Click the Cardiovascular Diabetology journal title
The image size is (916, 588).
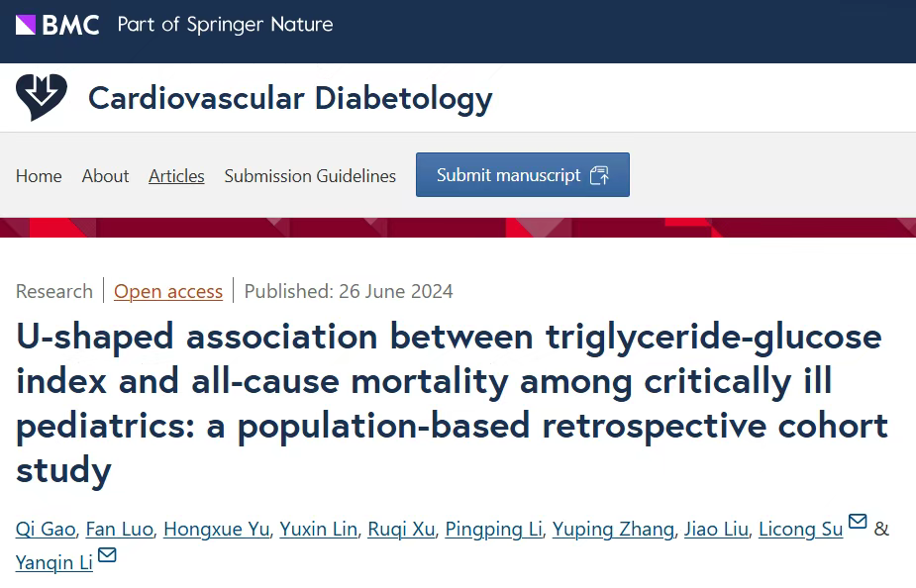pos(290,98)
